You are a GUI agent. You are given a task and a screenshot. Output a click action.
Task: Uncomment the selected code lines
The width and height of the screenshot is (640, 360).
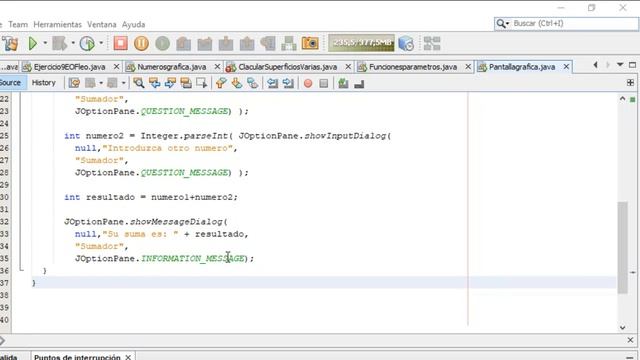tap(359, 83)
